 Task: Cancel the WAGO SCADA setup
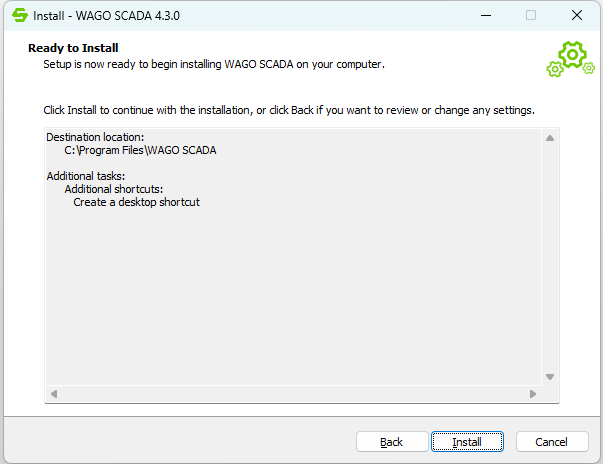click(551, 442)
